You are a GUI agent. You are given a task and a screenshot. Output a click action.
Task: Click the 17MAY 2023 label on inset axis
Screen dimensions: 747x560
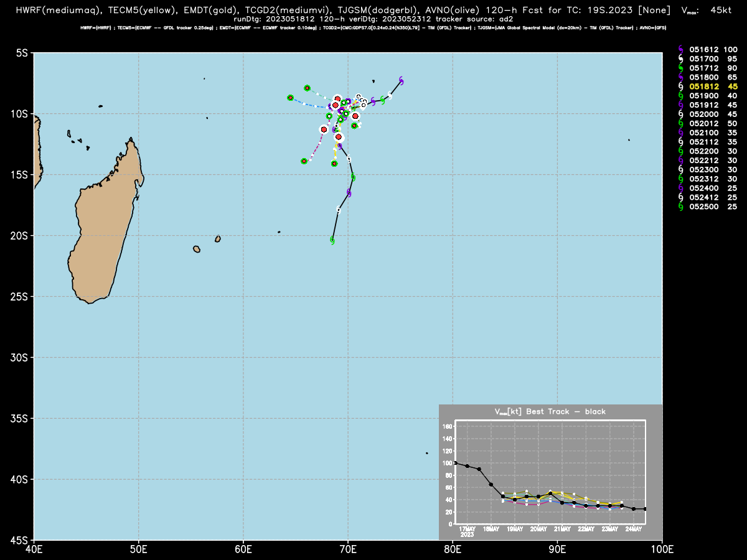[x=467, y=532]
